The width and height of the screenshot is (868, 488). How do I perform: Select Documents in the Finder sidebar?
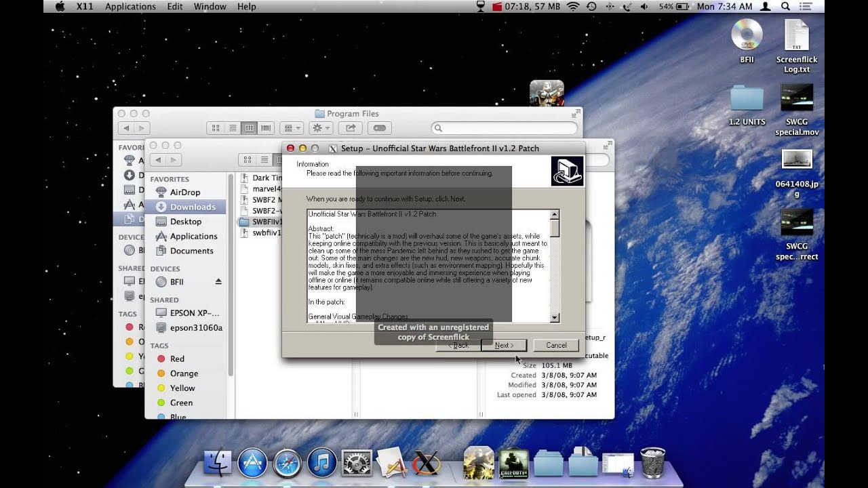[x=184, y=251]
